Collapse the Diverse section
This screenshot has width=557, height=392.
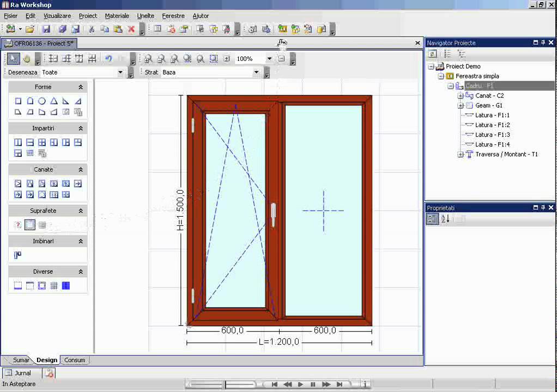[81, 272]
